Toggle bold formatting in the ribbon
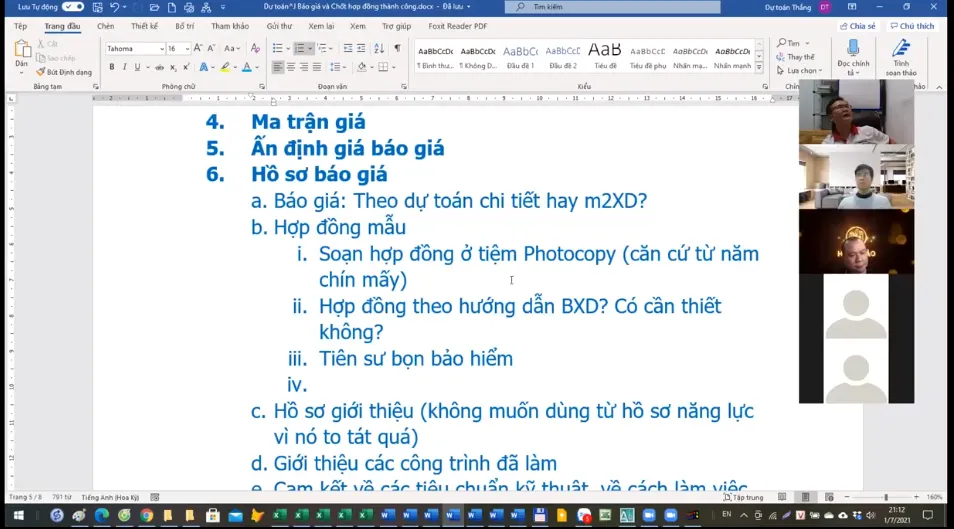954x529 pixels. (111, 67)
